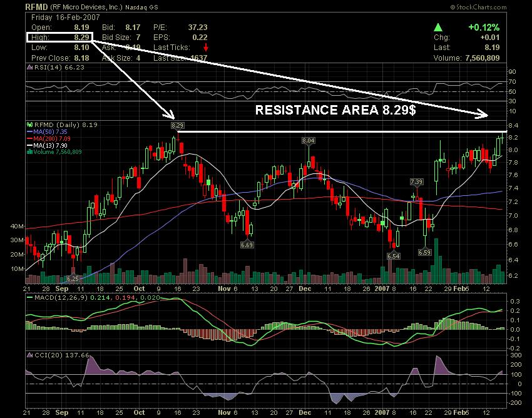This screenshot has width=532, height=418.
Task: Click the header Volume value 7,560,809
Action: (x=483, y=58)
